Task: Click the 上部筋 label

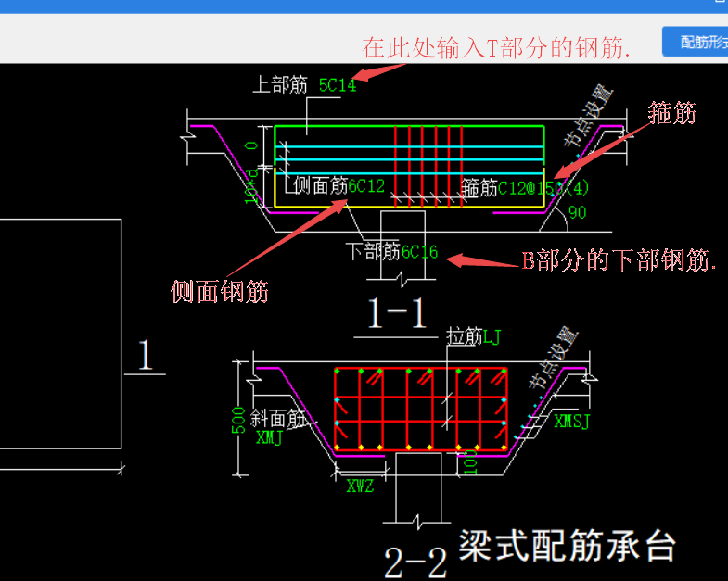Action: pos(280,85)
